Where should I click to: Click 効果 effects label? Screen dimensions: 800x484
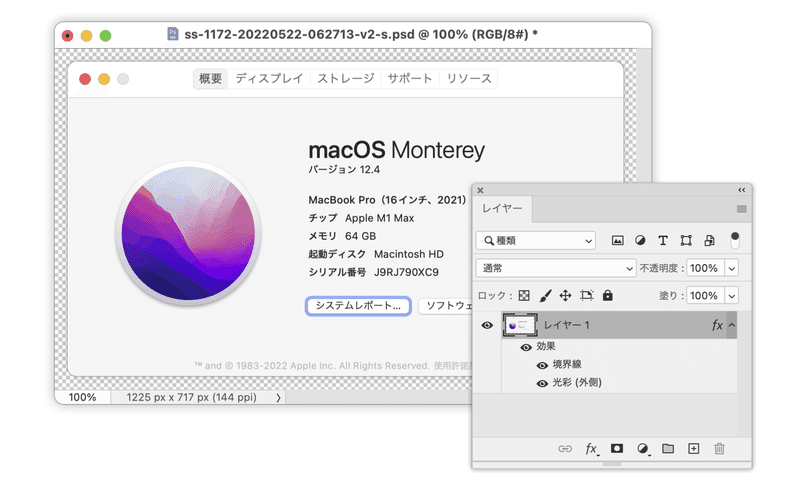pyautogui.click(x=545, y=346)
